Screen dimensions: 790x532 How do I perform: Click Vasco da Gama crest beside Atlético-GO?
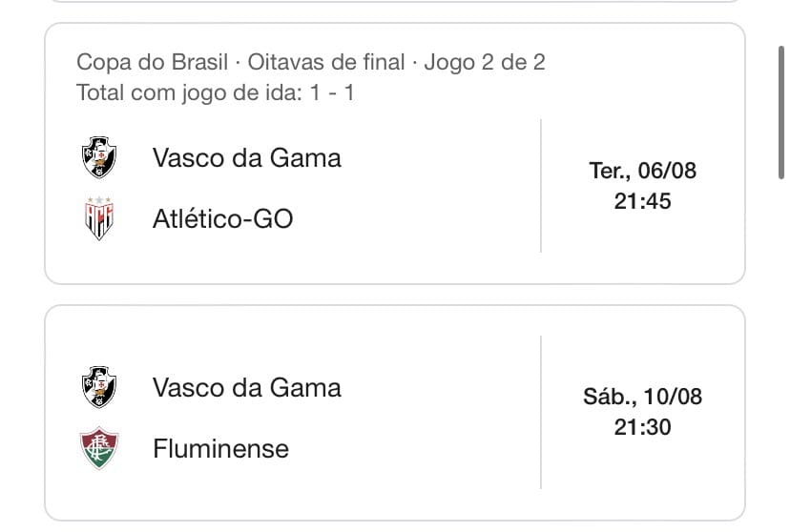tap(99, 157)
